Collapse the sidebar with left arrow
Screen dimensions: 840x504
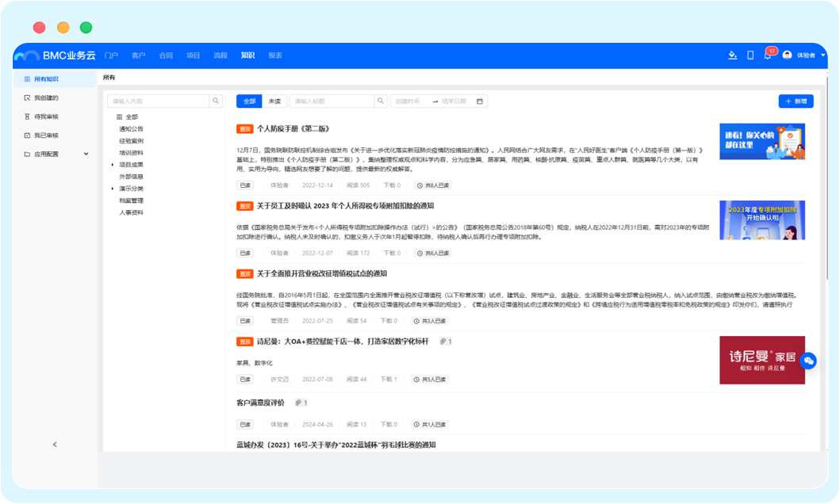55,445
